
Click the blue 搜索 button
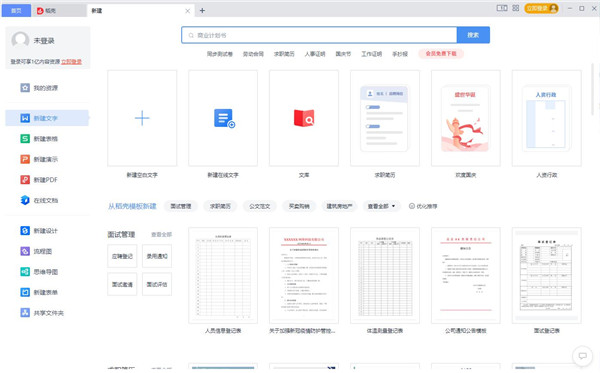point(473,35)
